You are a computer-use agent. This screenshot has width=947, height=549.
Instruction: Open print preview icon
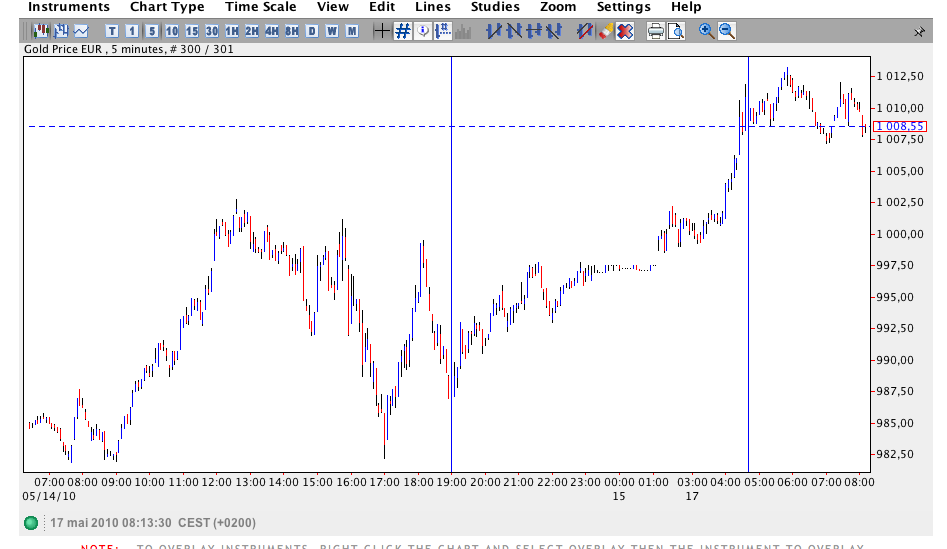tap(676, 31)
